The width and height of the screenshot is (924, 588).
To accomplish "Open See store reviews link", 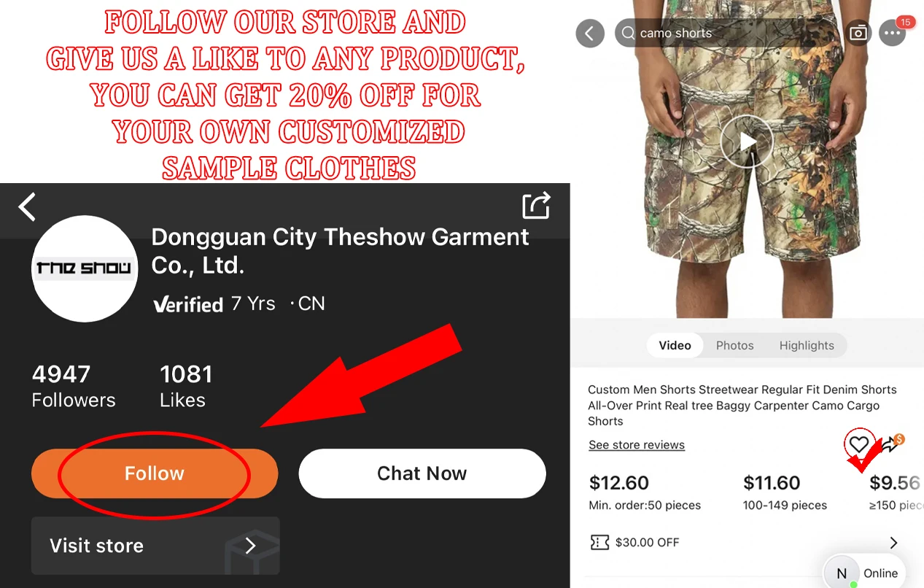I will click(637, 445).
